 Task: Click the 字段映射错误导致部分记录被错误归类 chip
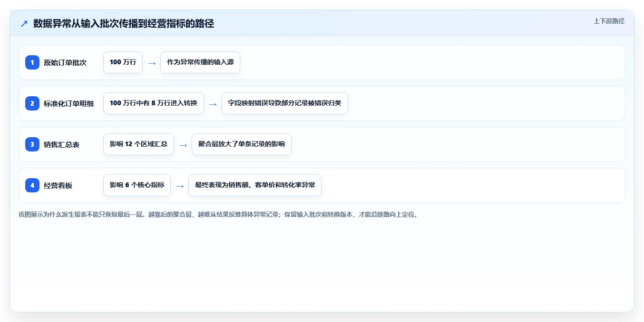[285, 103]
